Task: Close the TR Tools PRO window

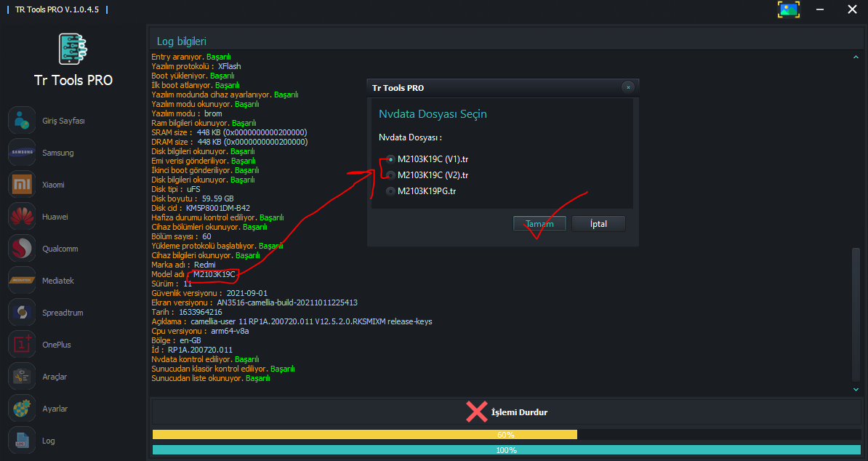Action: [x=853, y=9]
